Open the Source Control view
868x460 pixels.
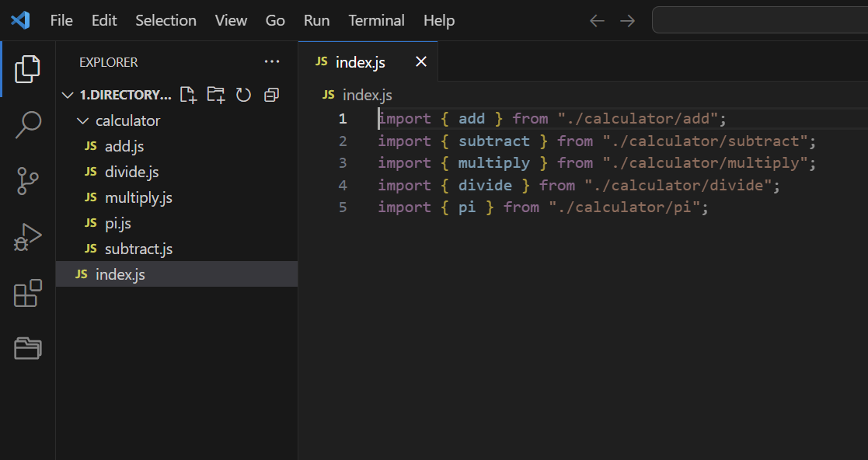tap(28, 181)
